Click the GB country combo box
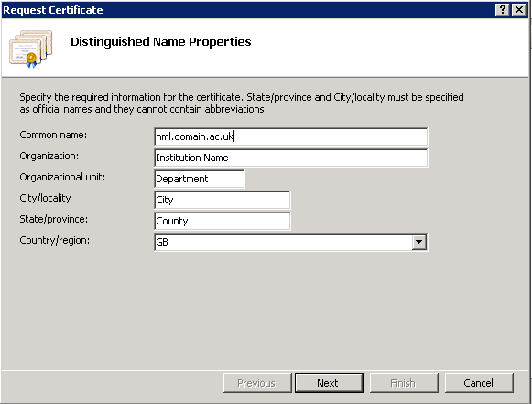 [x=291, y=242]
